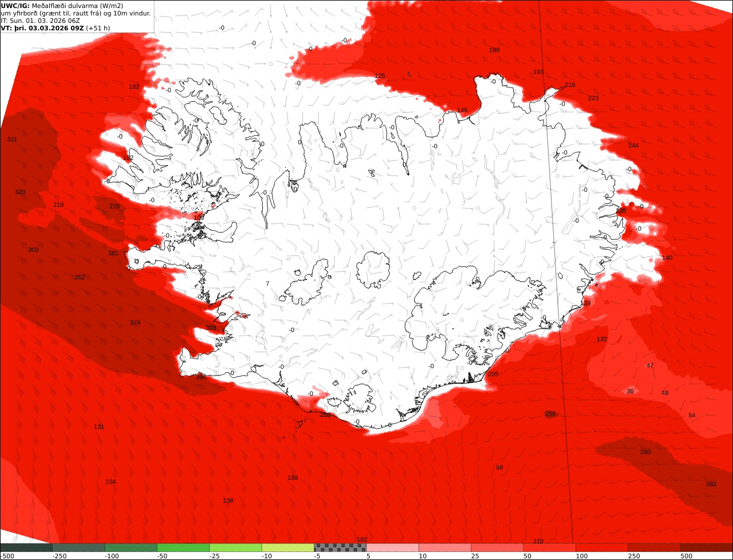733x560 pixels.
Task: Select the '-100' legend label
Action: 112,556
